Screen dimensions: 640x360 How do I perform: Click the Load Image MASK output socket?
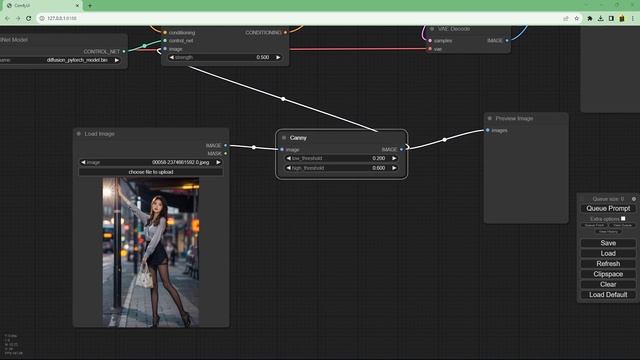click(226, 153)
